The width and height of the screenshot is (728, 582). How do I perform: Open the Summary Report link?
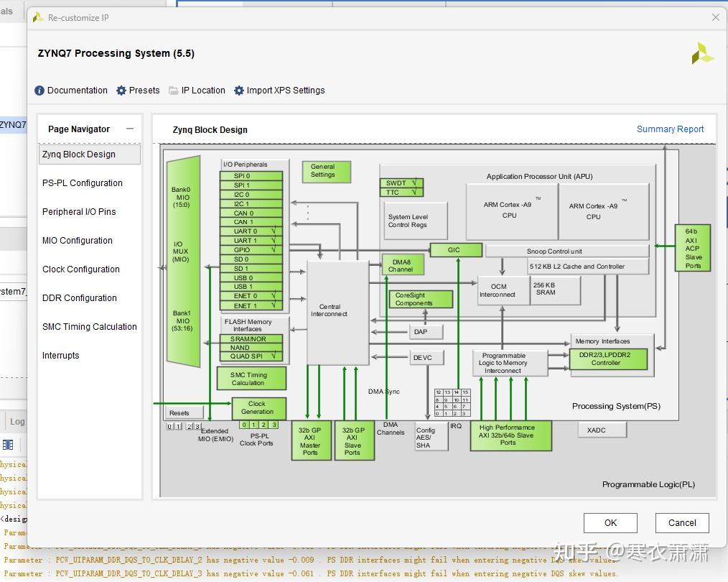tap(670, 129)
